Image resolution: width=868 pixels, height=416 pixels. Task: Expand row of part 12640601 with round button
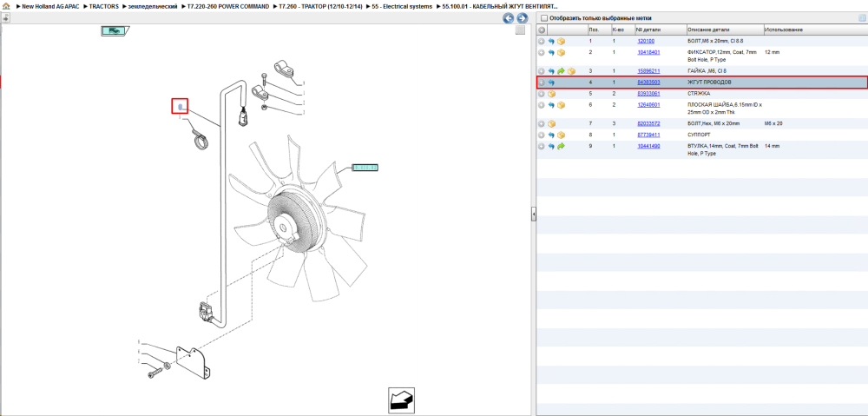pyautogui.click(x=542, y=105)
